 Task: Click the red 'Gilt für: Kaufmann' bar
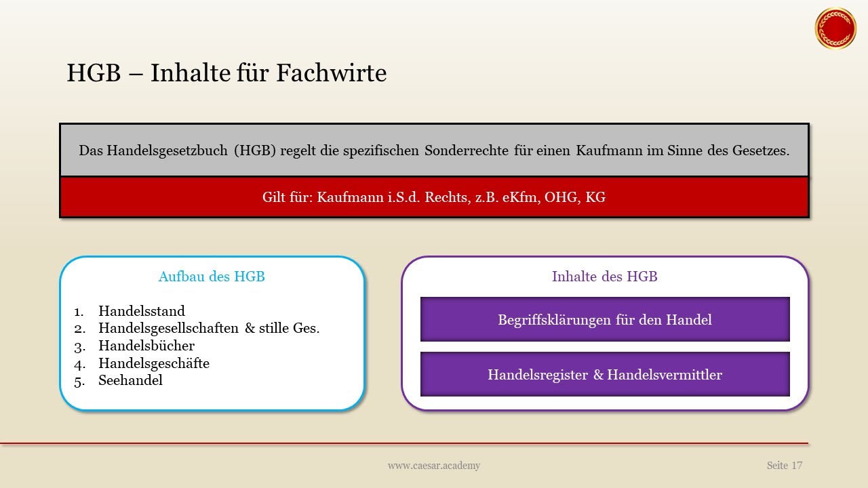434,197
